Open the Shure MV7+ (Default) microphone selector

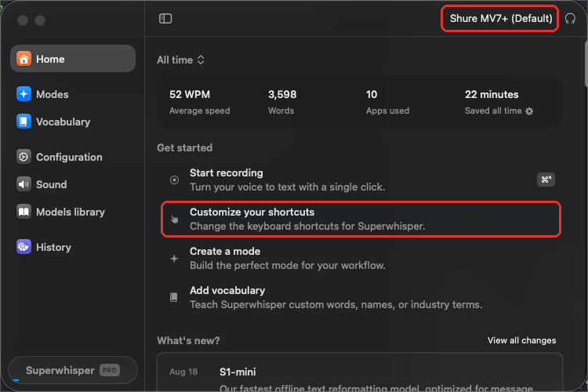(x=501, y=18)
